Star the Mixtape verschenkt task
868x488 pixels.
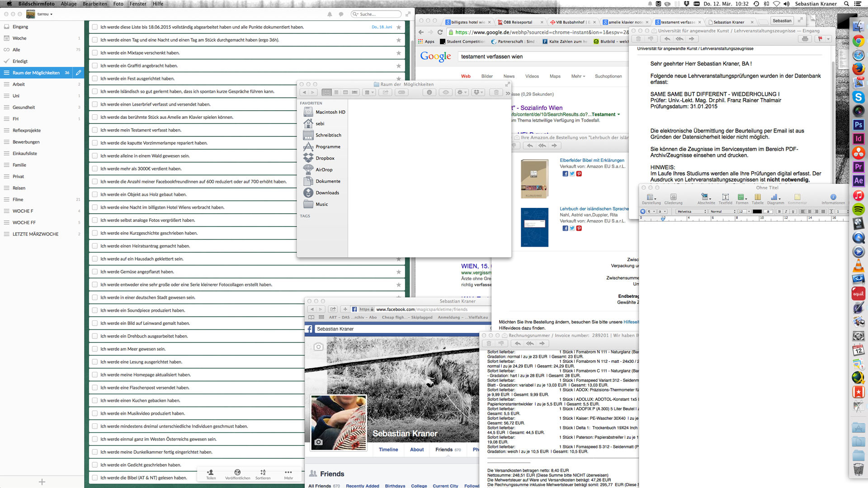[398, 53]
